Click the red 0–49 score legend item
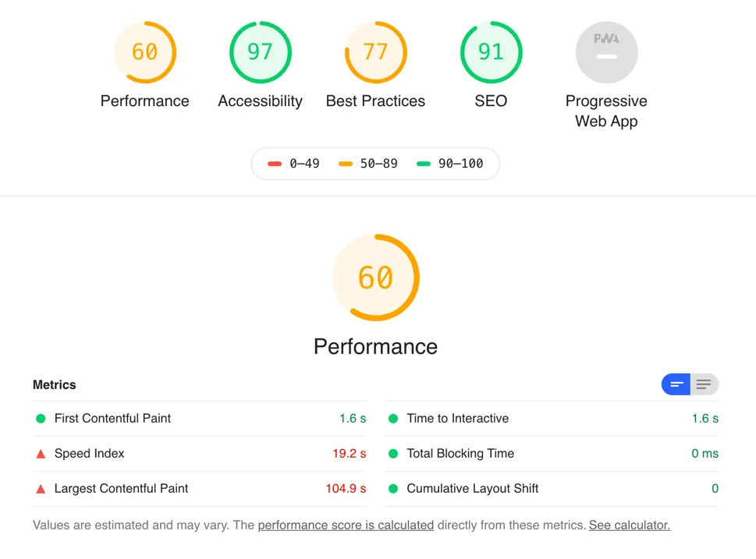Screen dimensions: 756x559 point(293,164)
